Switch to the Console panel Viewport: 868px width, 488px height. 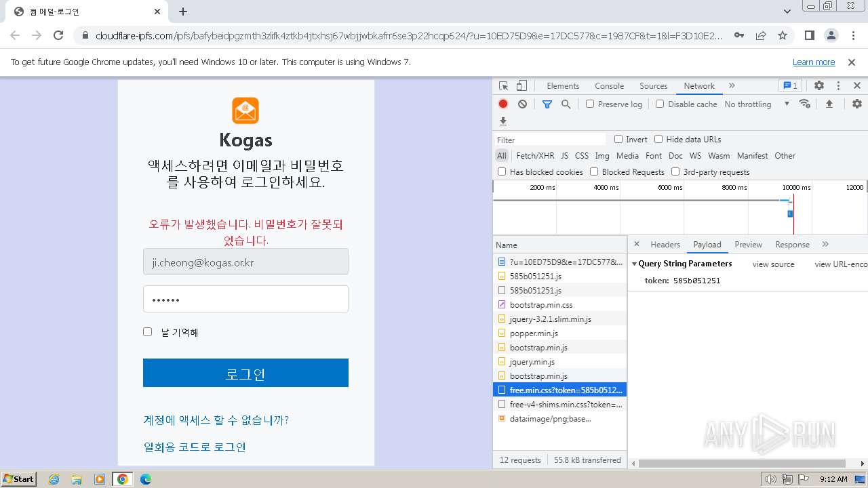click(609, 86)
